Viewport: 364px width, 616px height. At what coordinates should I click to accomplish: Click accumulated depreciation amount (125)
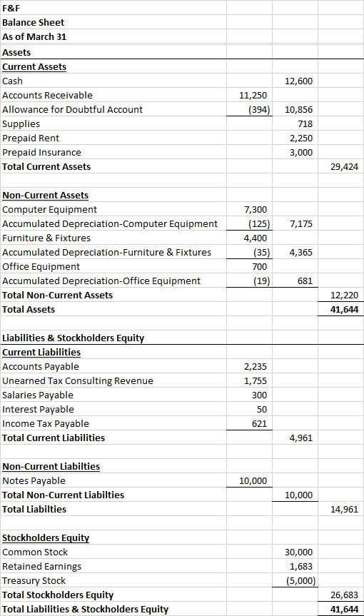259,224
